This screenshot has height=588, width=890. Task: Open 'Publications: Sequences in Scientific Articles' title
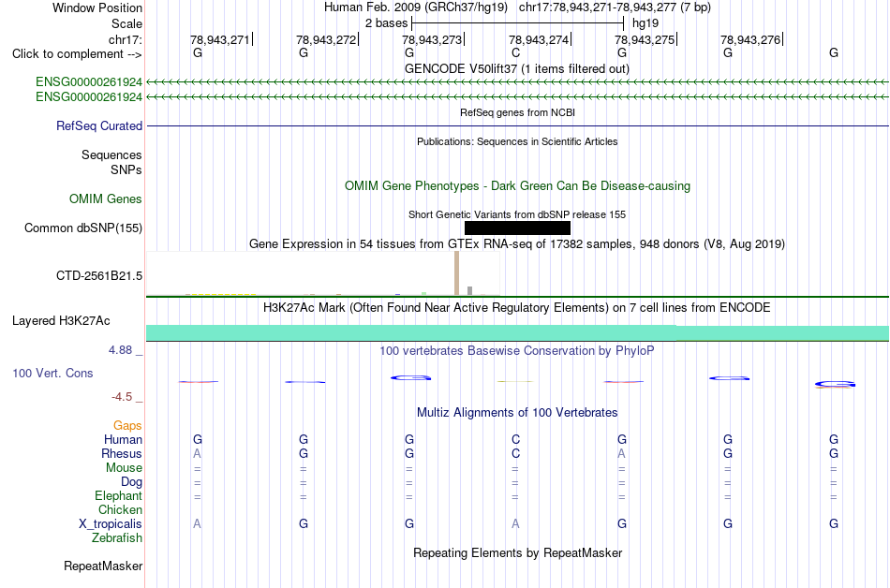click(517, 141)
